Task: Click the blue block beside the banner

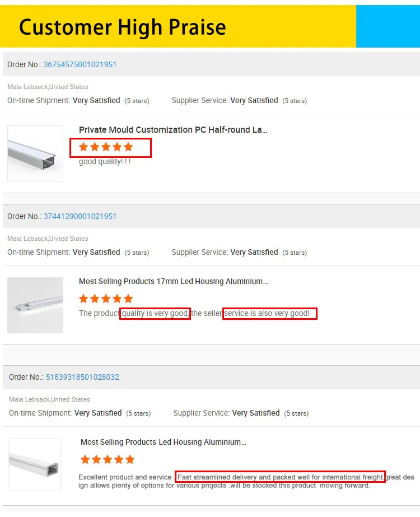Action: 388,26
